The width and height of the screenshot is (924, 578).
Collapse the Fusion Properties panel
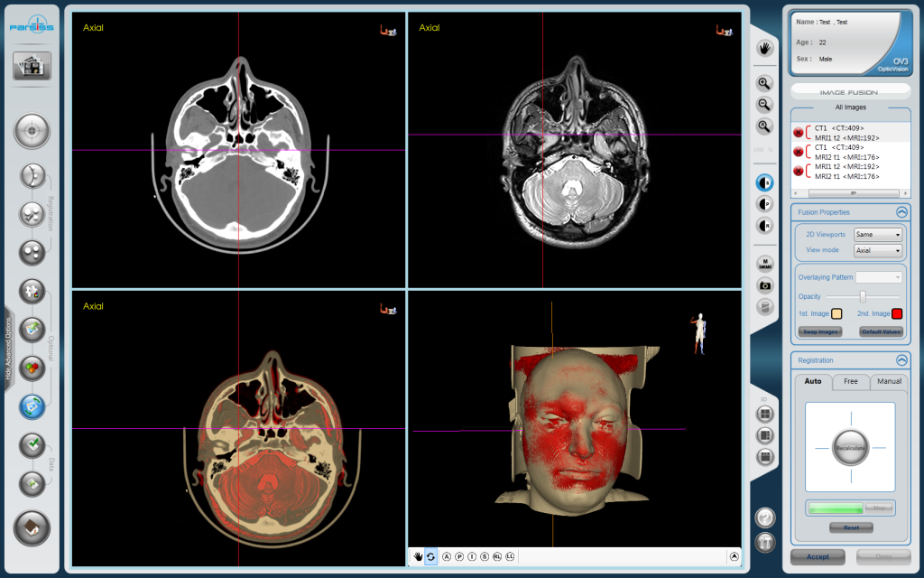tap(901, 211)
